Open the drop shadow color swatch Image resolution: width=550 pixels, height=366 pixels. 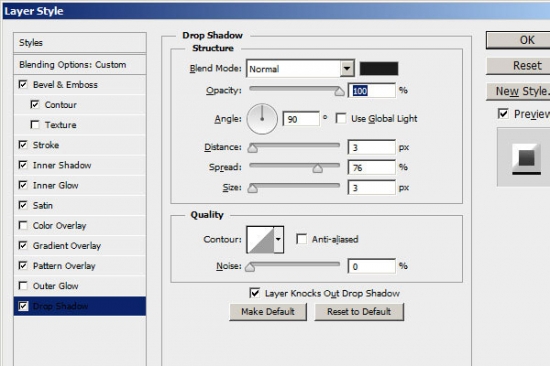click(379, 68)
